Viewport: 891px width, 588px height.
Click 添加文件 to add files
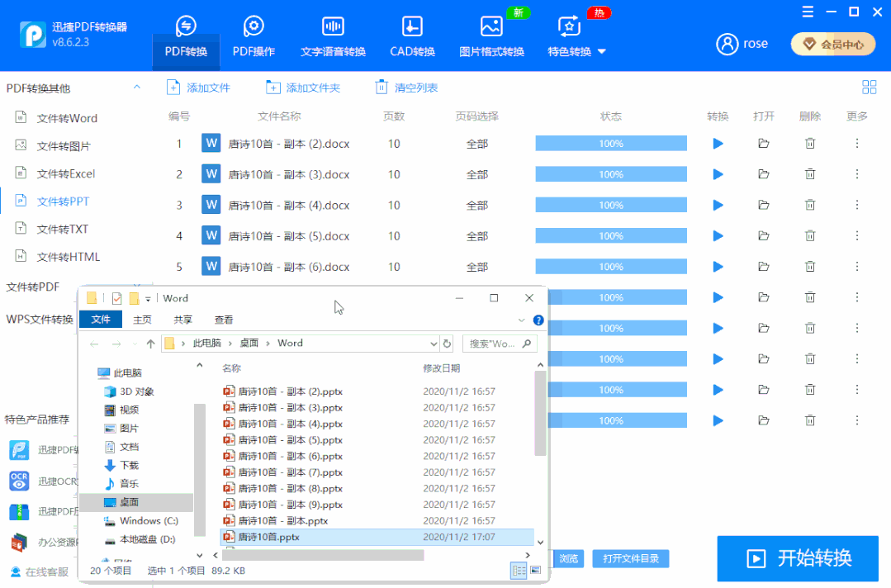(197, 88)
